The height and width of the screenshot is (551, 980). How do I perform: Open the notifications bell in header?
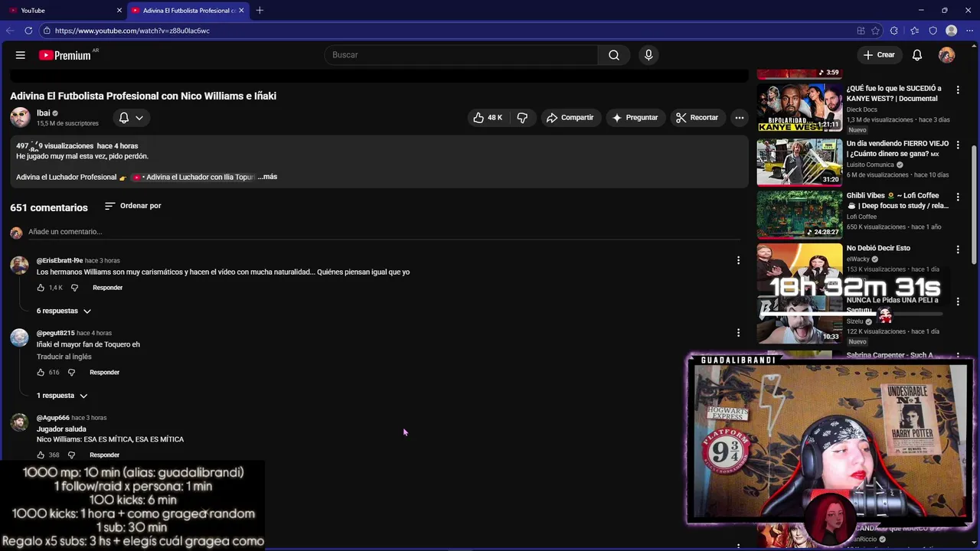917,55
